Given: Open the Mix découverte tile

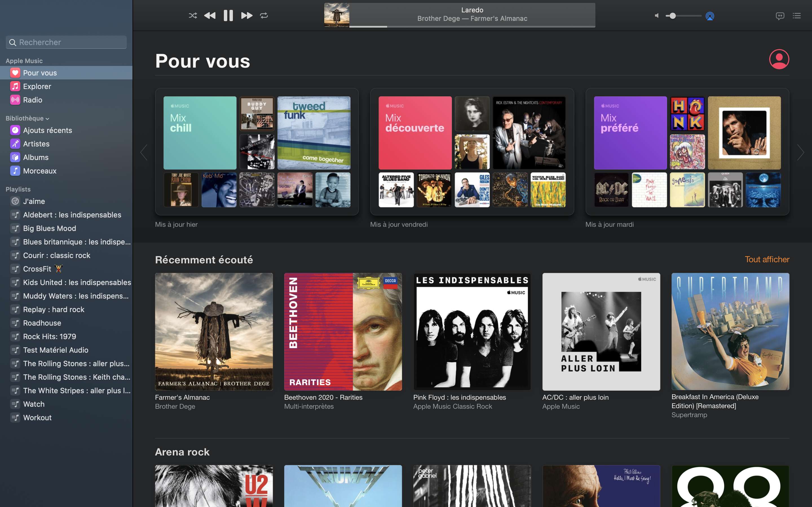Looking at the screenshot, I should pyautogui.click(x=415, y=133).
